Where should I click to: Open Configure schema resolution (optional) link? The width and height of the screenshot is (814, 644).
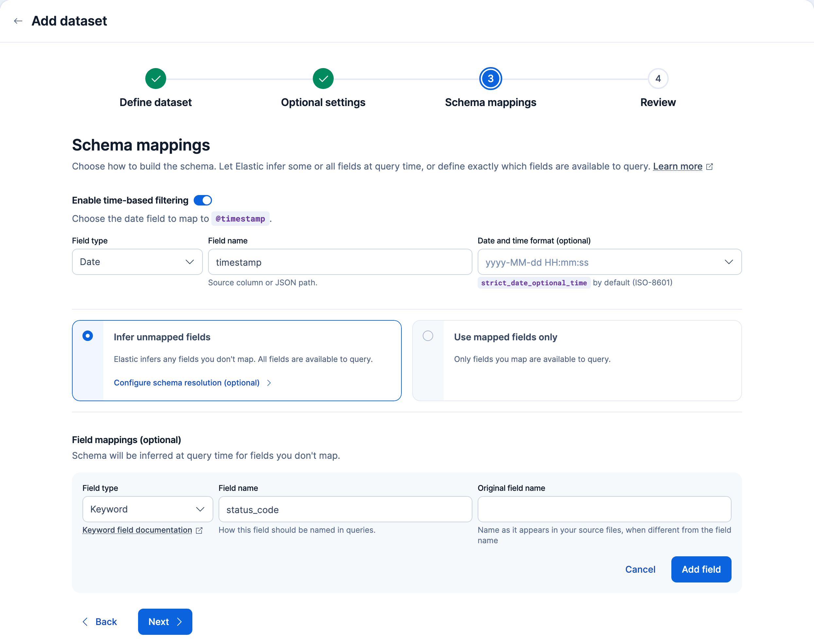click(186, 383)
